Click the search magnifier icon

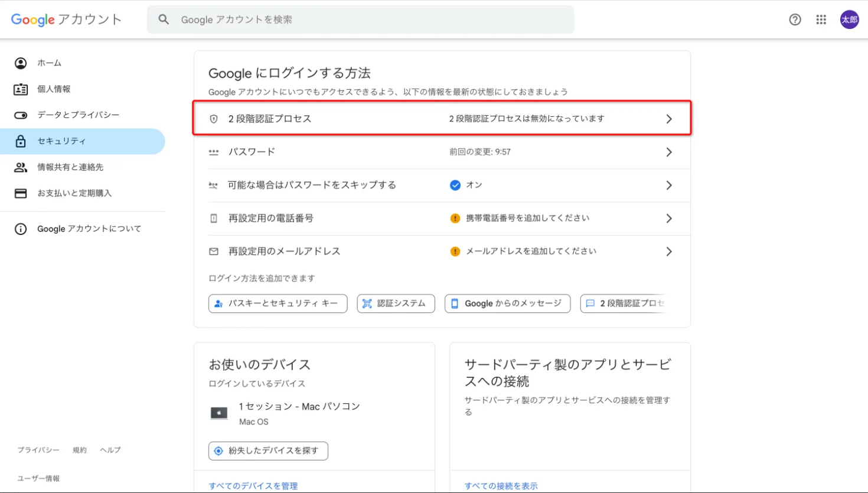(x=164, y=19)
